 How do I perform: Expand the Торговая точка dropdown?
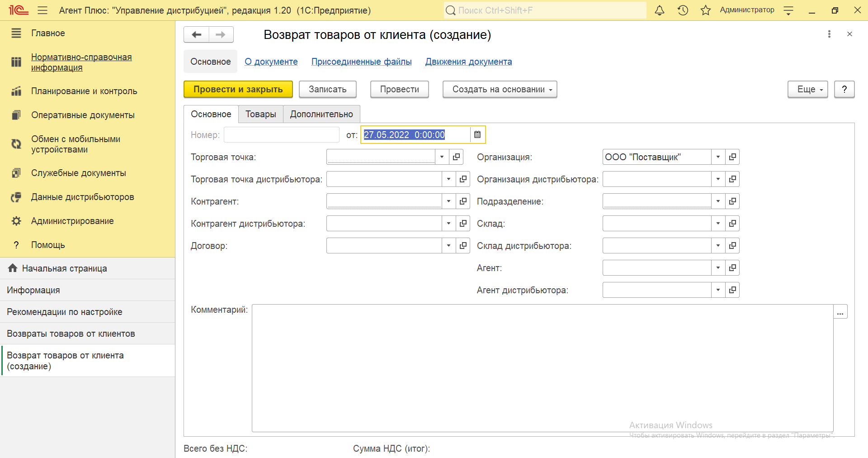pyautogui.click(x=442, y=157)
